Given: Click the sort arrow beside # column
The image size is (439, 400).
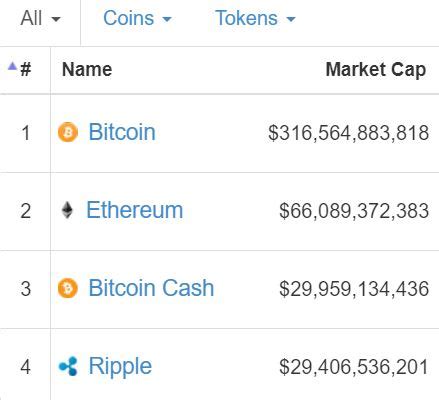Looking at the screenshot, I should 12,66.
